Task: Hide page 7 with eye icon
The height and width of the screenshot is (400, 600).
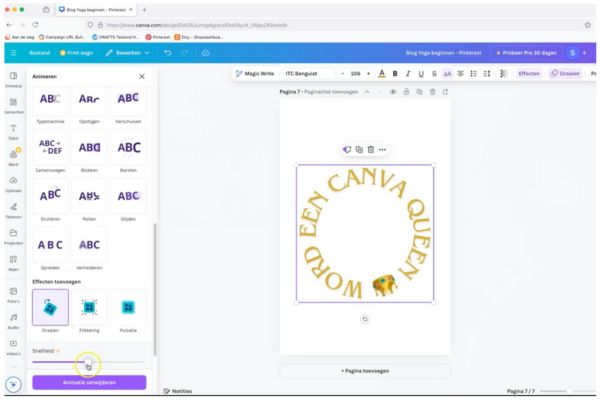Action: point(393,92)
